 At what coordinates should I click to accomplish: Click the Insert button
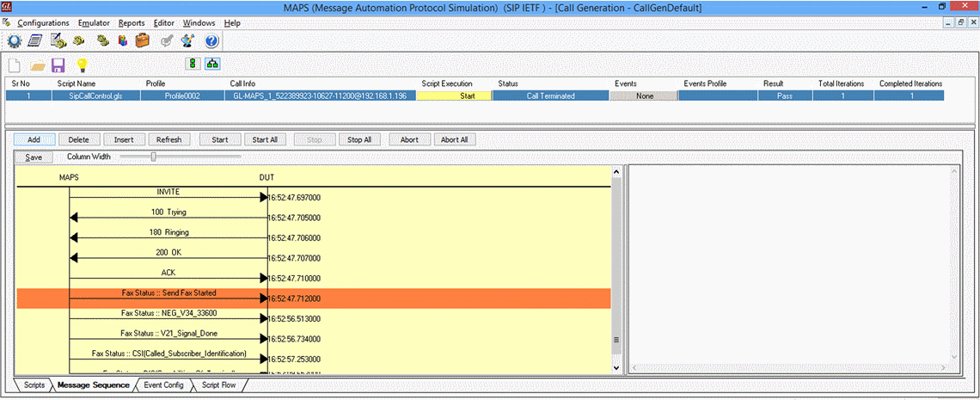click(124, 139)
